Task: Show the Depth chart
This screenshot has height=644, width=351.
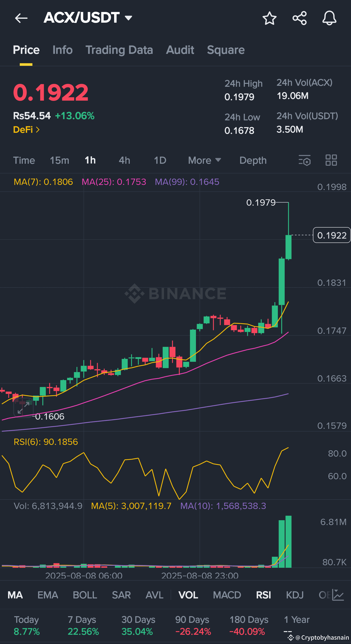Action: [253, 160]
